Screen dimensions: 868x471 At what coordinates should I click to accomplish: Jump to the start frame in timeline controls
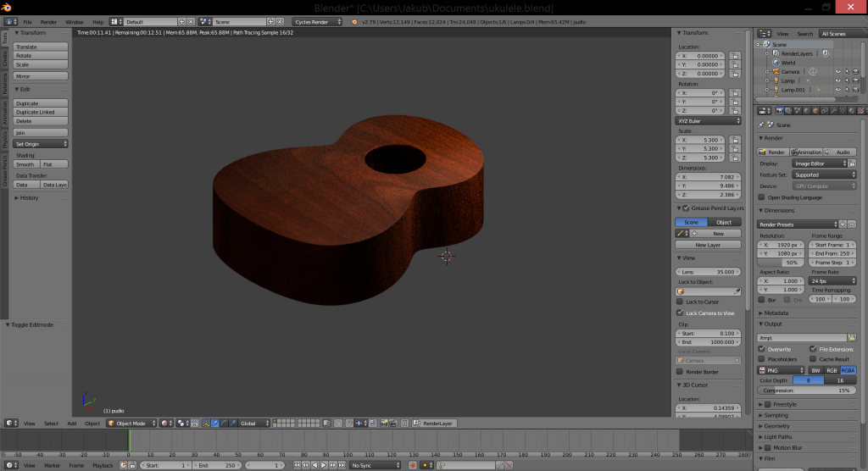(x=297, y=465)
